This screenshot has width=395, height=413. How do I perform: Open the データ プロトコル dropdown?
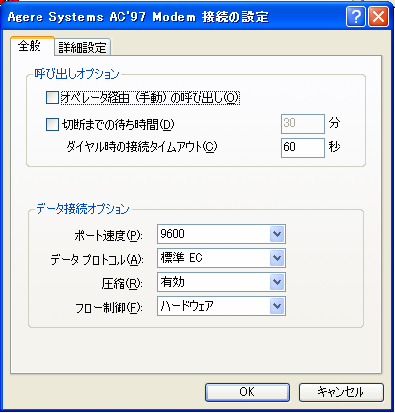point(221,258)
